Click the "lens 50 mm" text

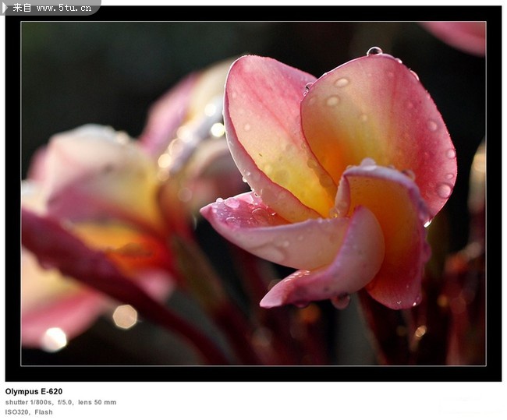(97, 403)
